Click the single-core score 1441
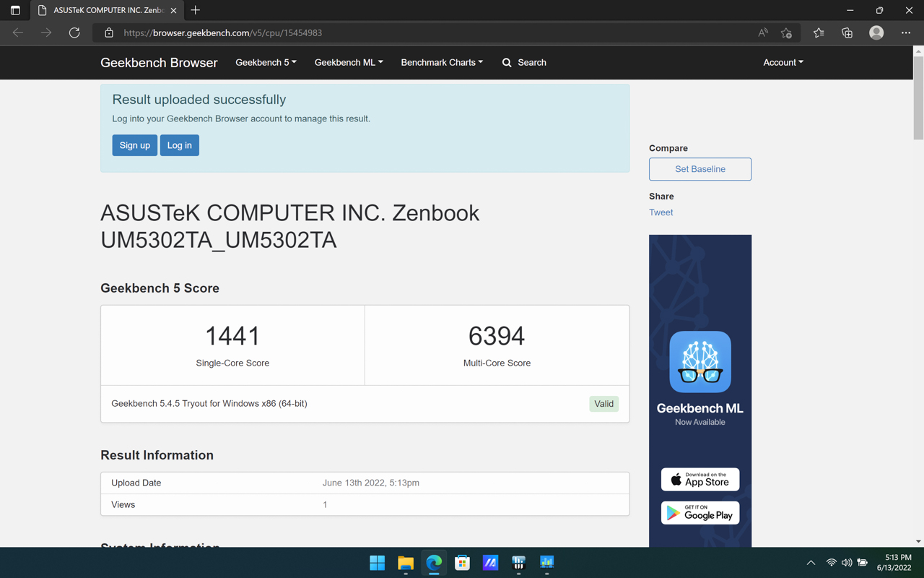Image resolution: width=924 pixels, height=578 pixels. 232,336
